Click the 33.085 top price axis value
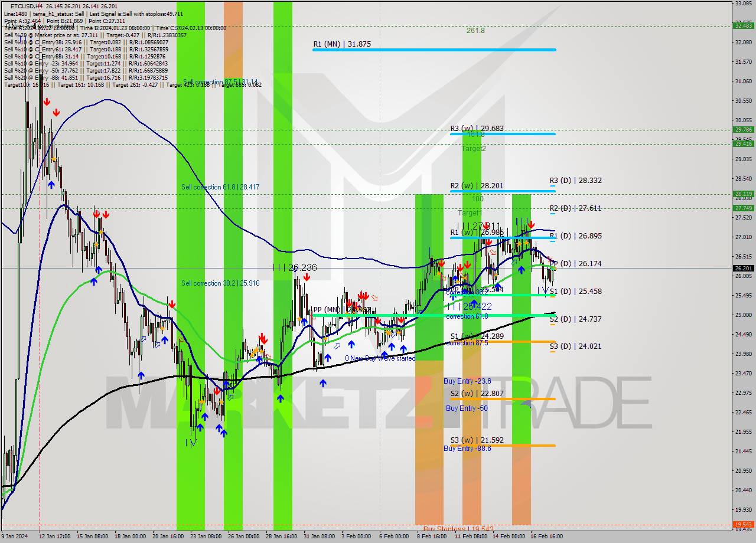 click(x=743, y=4)
